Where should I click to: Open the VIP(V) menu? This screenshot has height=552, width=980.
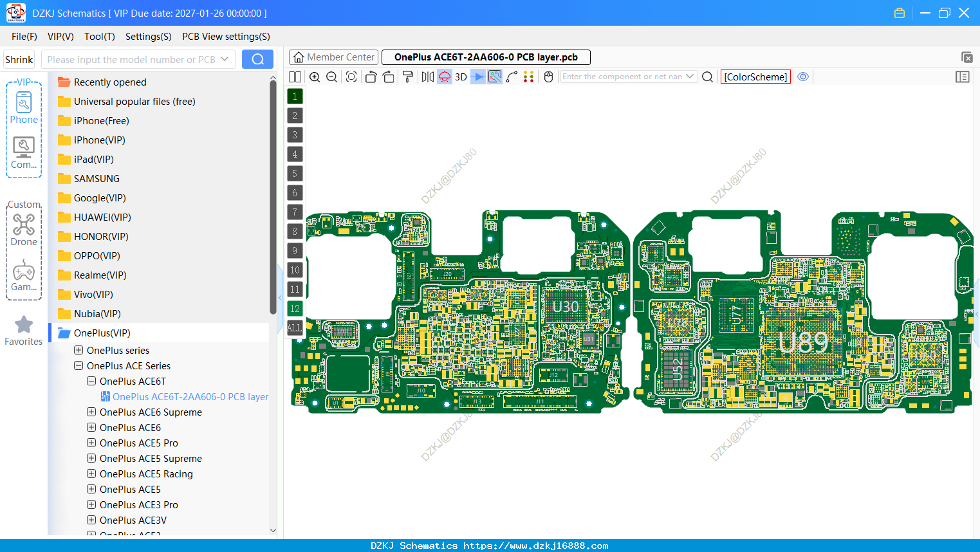click(60, 37)
